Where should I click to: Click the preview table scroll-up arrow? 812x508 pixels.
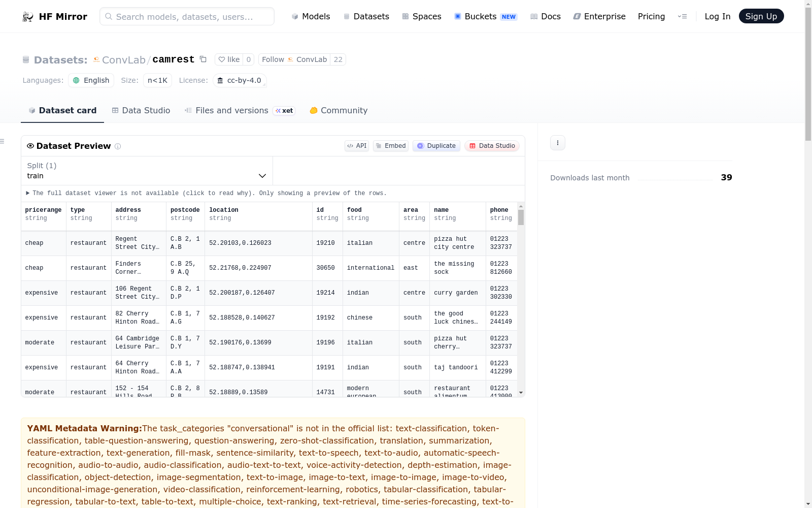521,206
